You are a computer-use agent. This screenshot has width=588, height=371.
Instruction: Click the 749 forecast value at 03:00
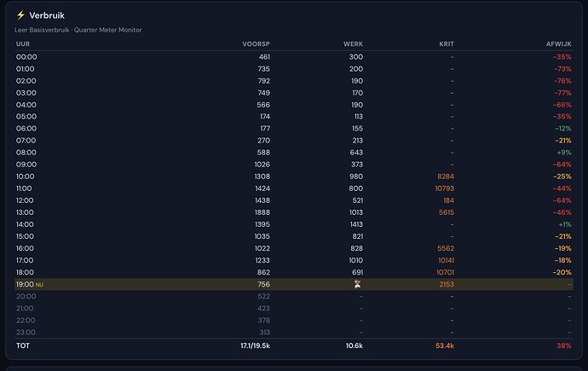[263, 93]
